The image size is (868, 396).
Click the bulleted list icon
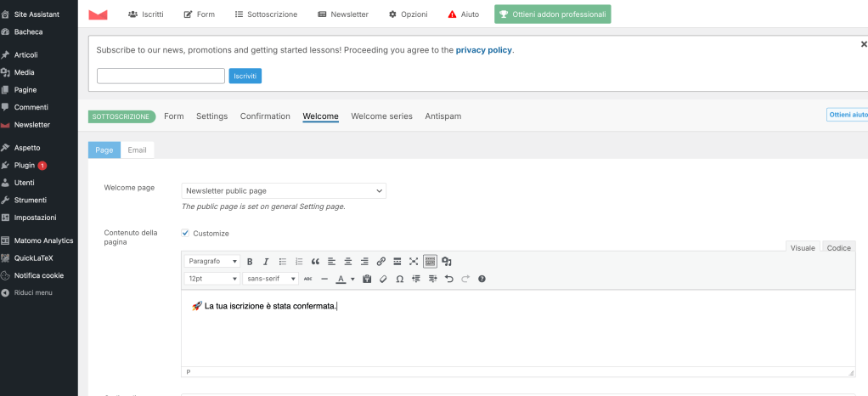coord(283,262)
